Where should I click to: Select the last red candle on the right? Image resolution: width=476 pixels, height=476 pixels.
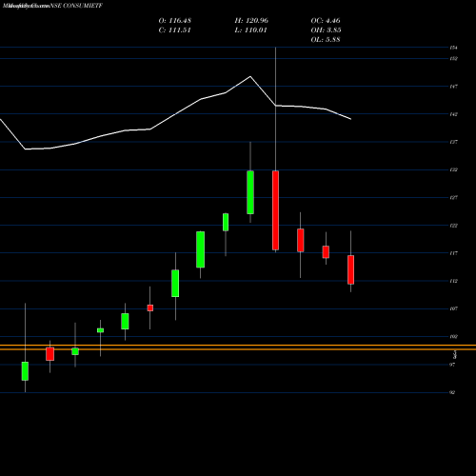(x=350, y=269)
